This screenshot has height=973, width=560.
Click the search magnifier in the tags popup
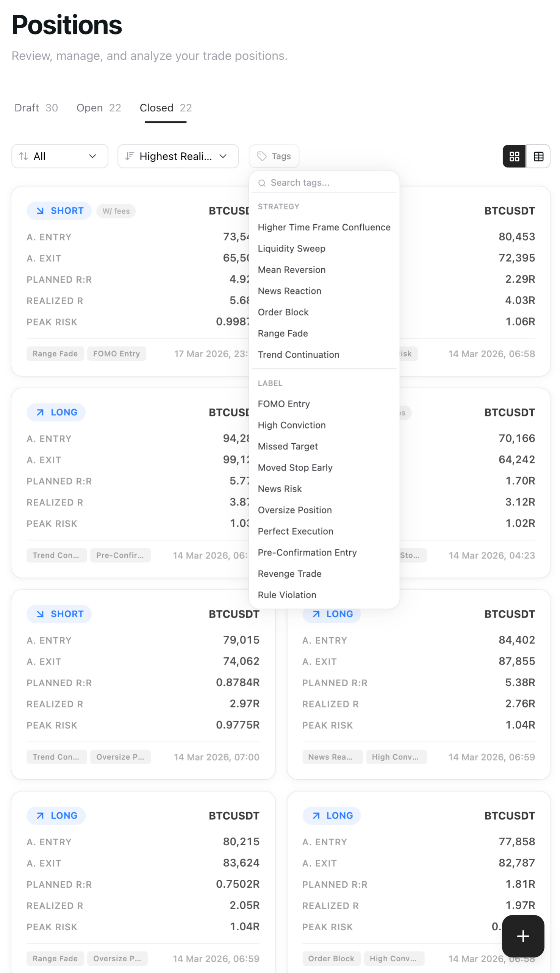point(263,183)
